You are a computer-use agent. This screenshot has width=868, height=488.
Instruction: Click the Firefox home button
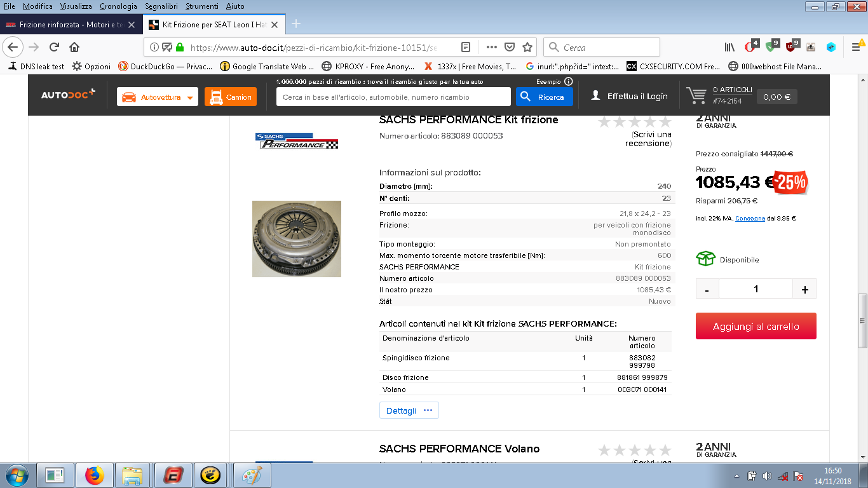coord(74,47)
